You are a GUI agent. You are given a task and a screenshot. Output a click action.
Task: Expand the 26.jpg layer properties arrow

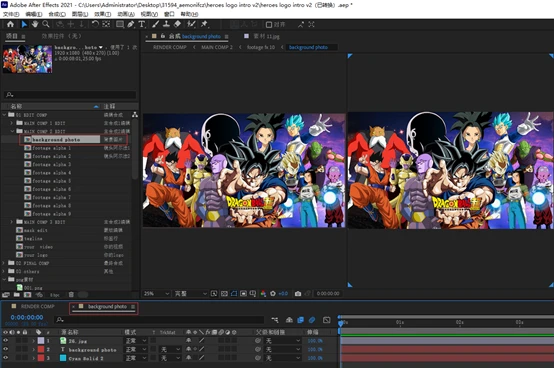point(34,341)
